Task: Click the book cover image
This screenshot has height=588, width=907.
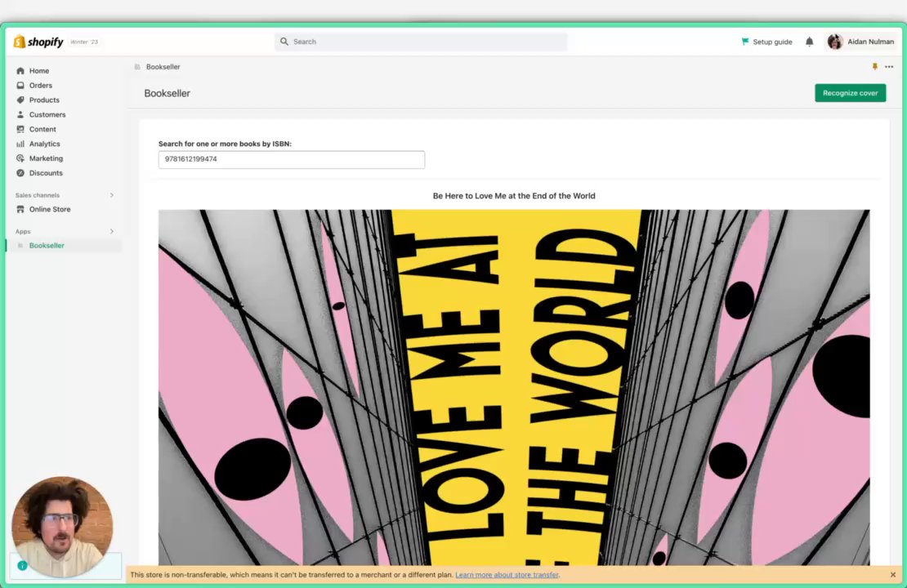Action: click(x=514, y=387)
